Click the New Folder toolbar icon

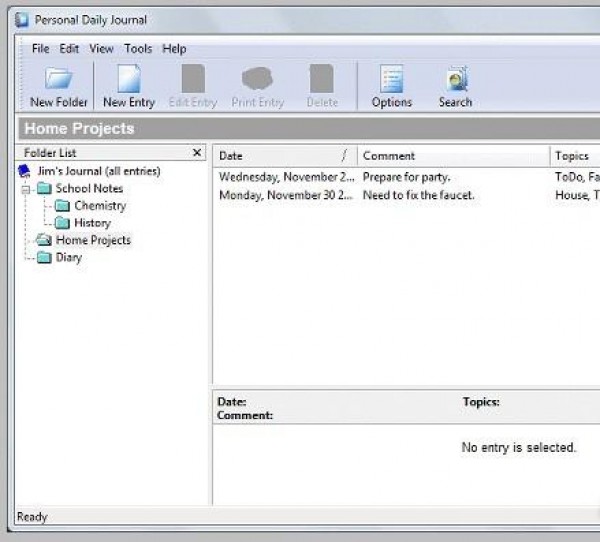(59, 78)
